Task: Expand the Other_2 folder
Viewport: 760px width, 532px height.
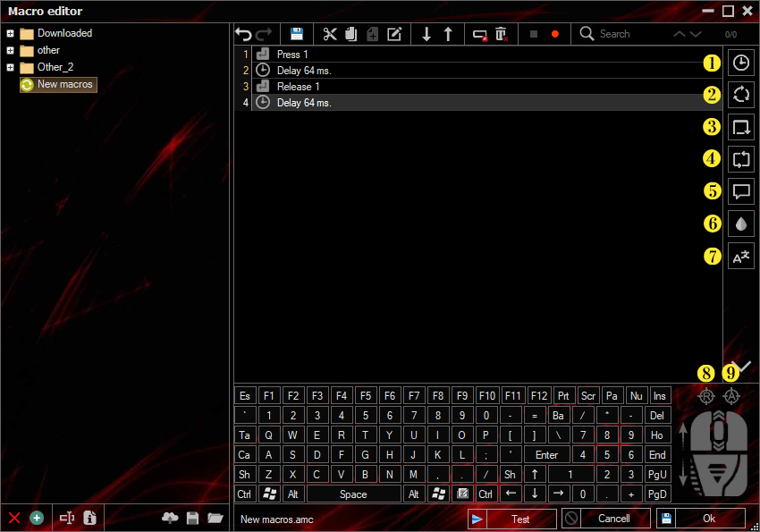Action: pyautogui.click(x=10, y=67)
